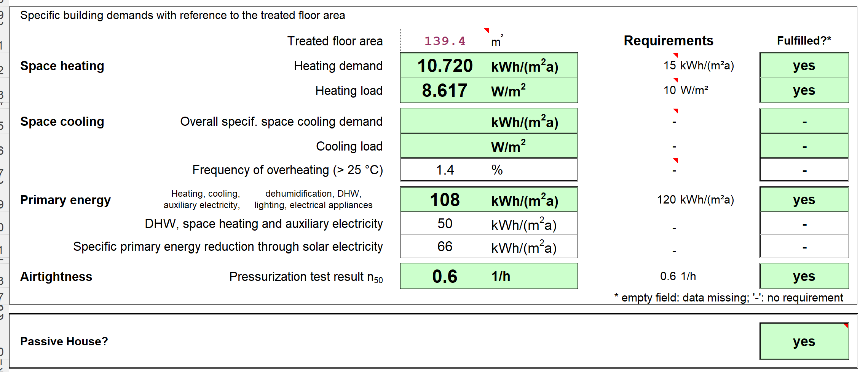Click the Pressurization test result 0.6 cell
This screenshot has height=372, width=868.
489,276
